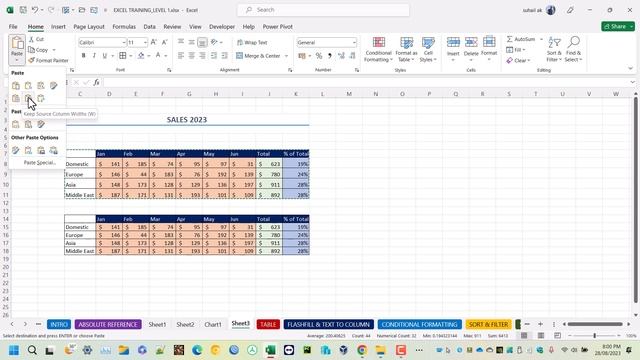Viewport: 640px width, 360px height.
Task: Switch to the TABLE sheet tab
Action: [268, 324]
